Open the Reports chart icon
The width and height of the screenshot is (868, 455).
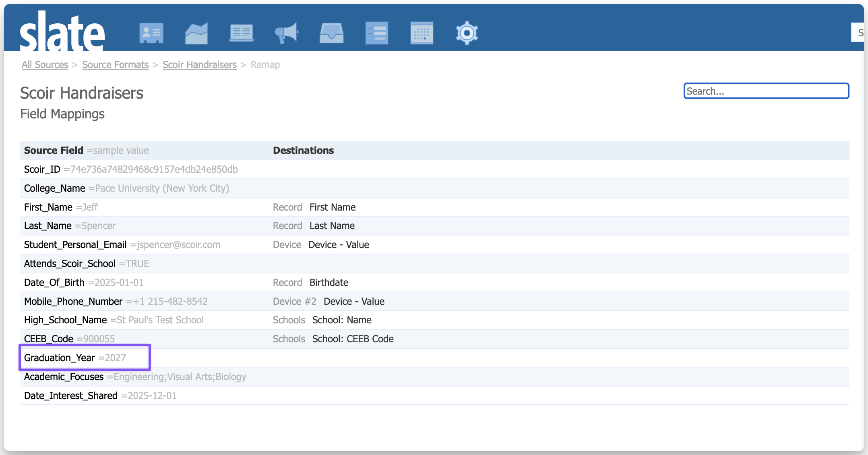[x=196, y=33]
